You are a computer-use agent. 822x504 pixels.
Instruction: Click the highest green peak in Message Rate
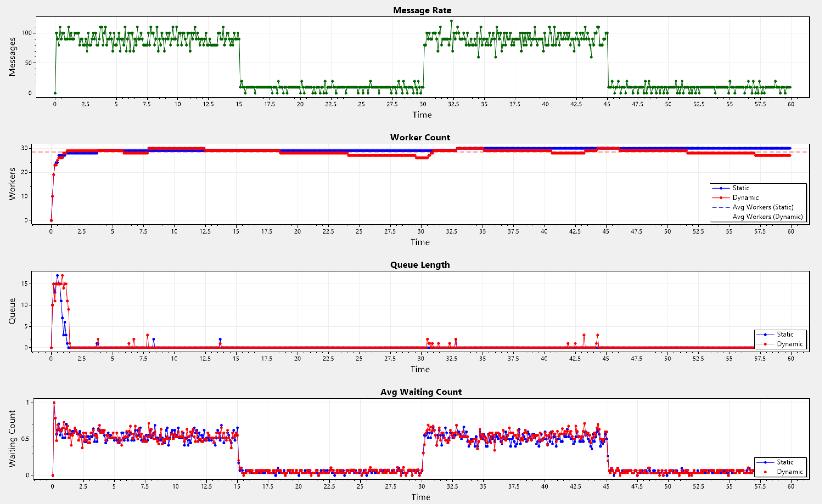[x=451, y=21]
